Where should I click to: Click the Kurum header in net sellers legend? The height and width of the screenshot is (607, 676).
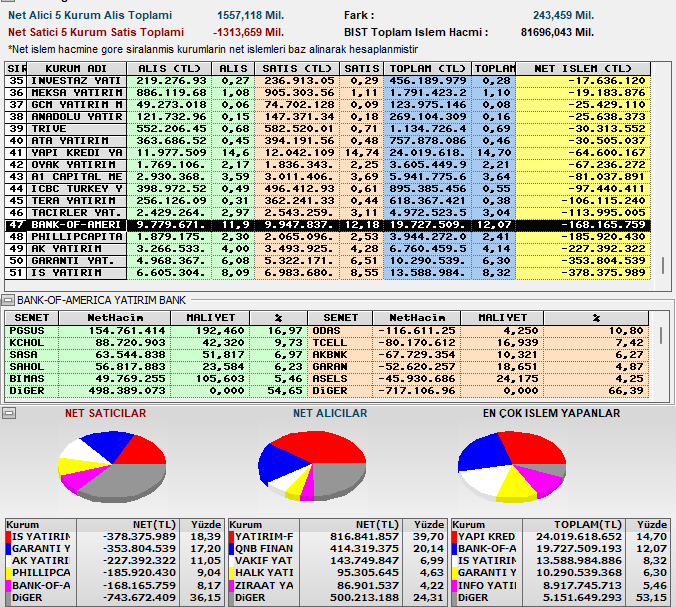pyautogui.click(x=41, y=525)
